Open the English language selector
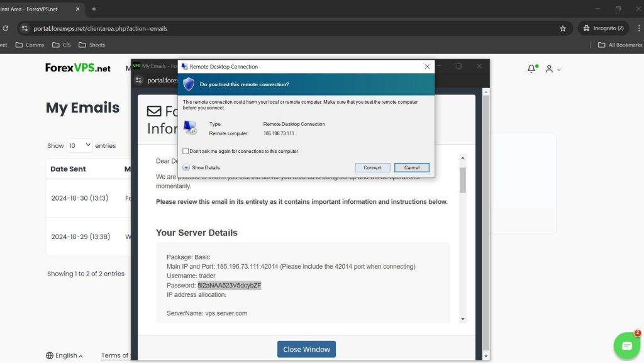644x363 pixels. point(65,355)
